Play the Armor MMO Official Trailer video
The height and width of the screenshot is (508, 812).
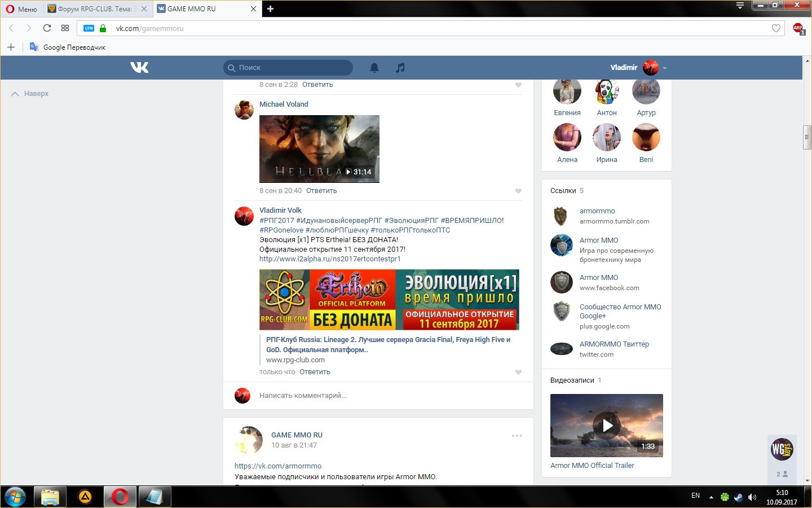point(607,426)
